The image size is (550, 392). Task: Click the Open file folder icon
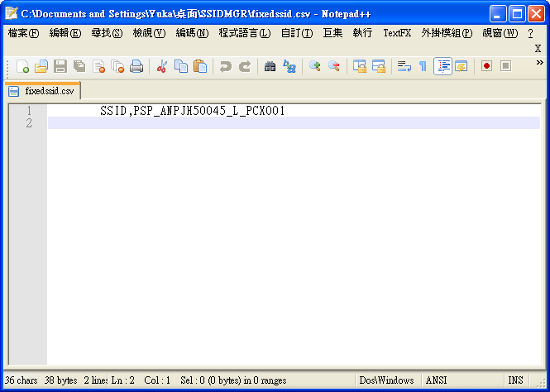pyautogui.click(x=41, y=66)
